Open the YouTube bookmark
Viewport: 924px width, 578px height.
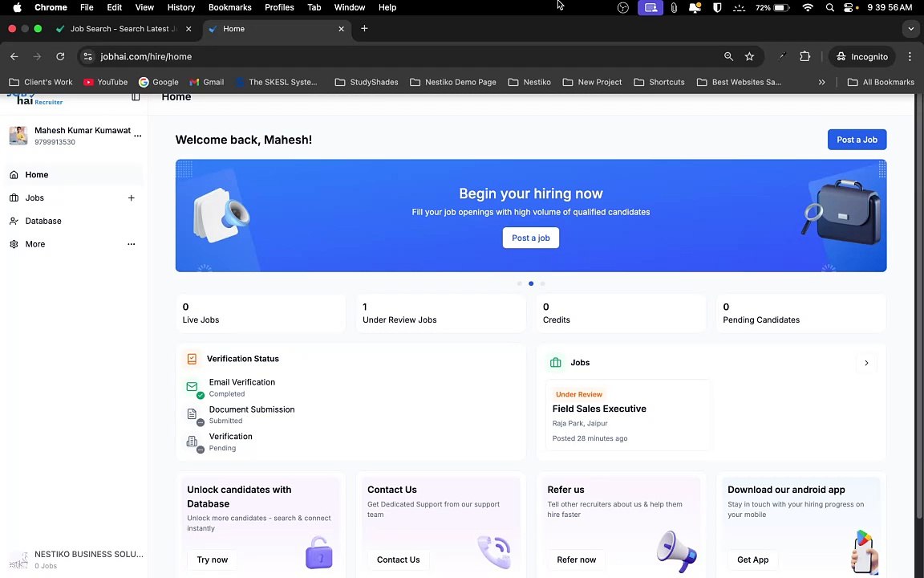(106, 82)
